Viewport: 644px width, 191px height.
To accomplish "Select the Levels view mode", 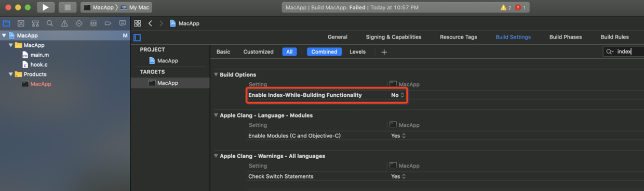I will 357,52.
